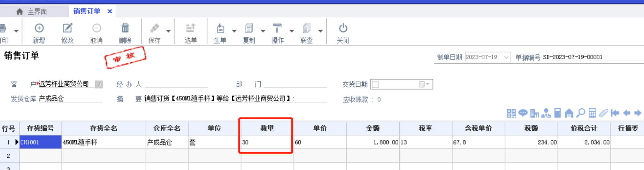Click the 生单 (generate order) toolbar icon
The height and width of the screenshot is (170, 644).
pos(220,28)
